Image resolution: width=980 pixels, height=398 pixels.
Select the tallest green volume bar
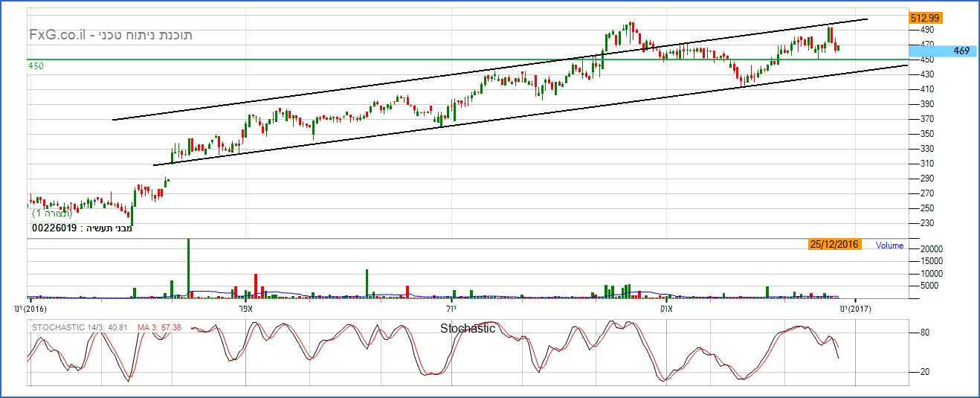click(x=188, y=268)
